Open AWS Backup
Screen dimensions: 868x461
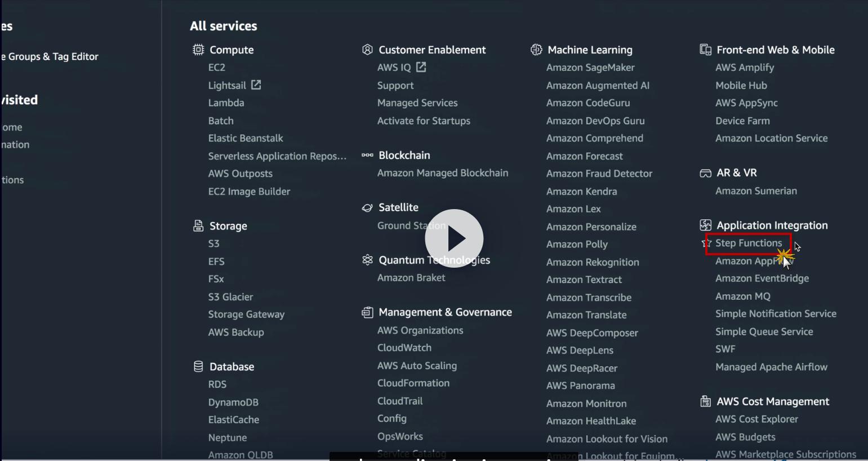coord(236,333)
